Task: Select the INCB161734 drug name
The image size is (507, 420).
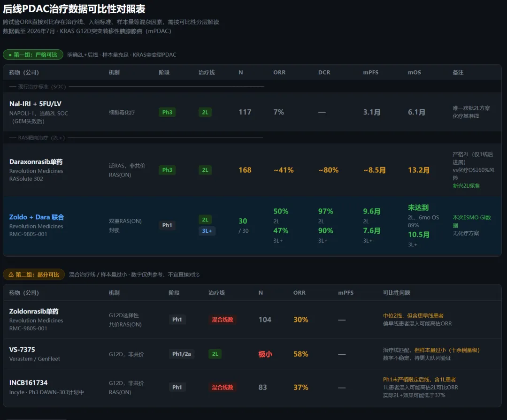Action: (x=29, y=382)
